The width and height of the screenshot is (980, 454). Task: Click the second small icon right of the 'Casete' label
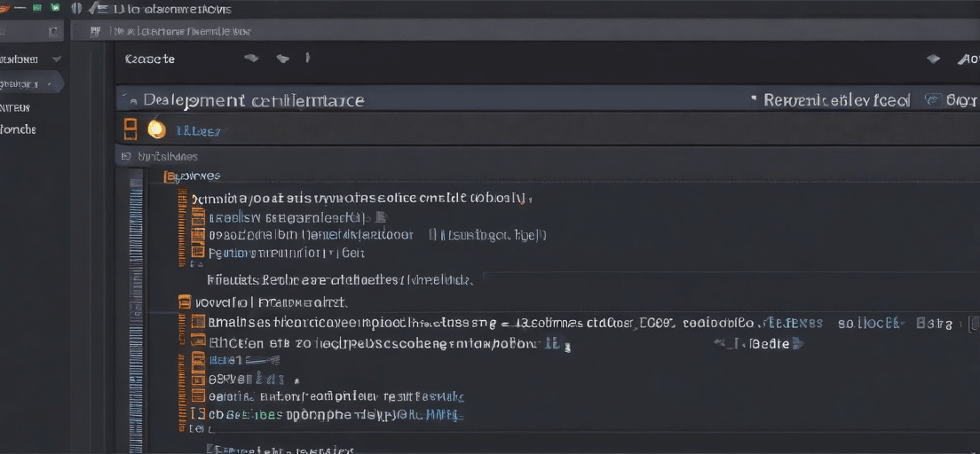[282, 59]
